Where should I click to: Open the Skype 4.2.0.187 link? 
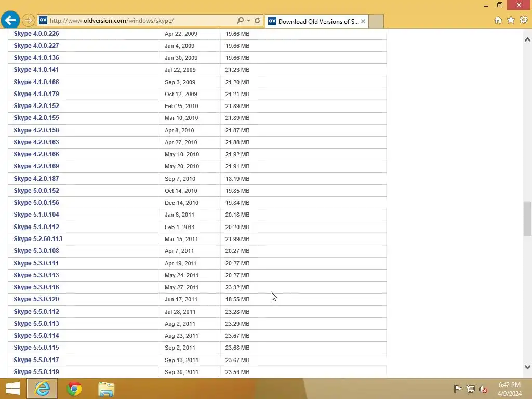click(x=36, y=179)
